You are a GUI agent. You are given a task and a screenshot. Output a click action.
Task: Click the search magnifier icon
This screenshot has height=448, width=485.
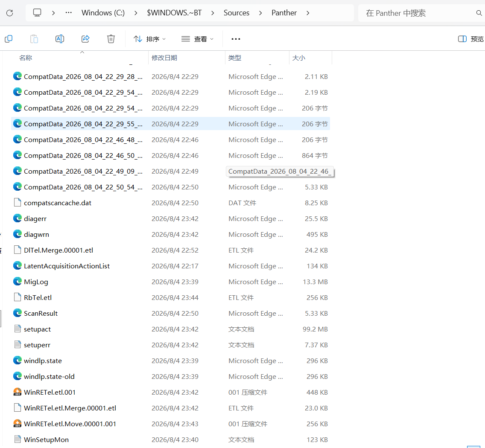coord(479,13)
